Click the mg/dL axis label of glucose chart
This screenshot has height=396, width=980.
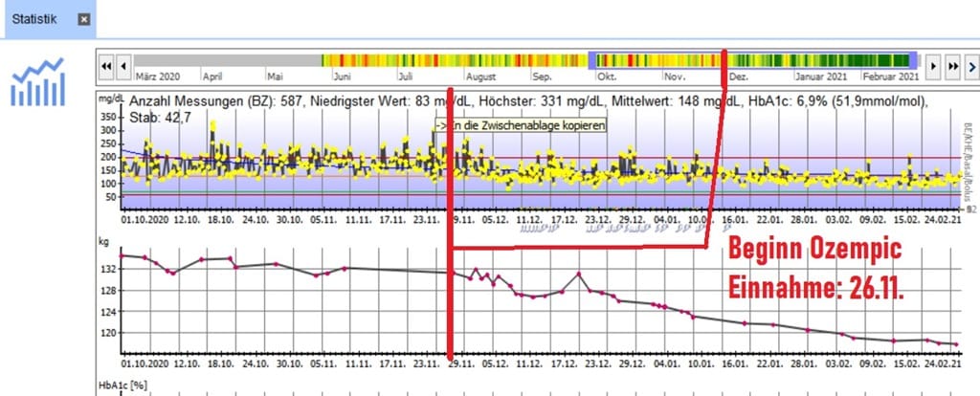tap(111, 99)
